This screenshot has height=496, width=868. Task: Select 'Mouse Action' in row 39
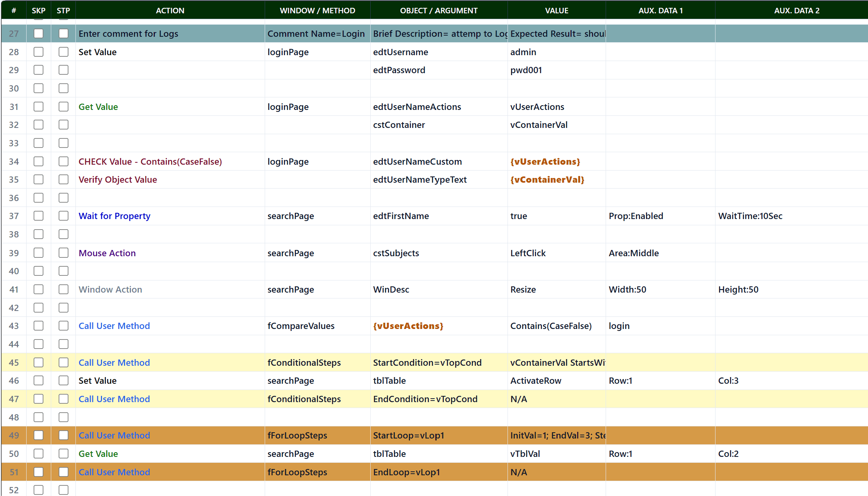[x=170, y=253]
